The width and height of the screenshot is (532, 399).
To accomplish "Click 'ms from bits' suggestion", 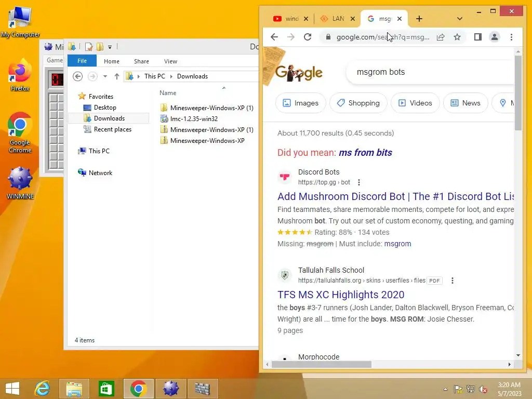I will click(365, 152).
